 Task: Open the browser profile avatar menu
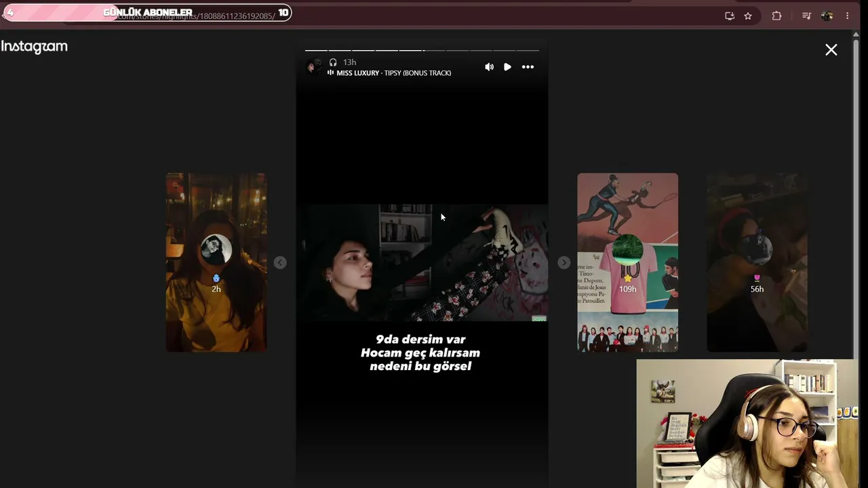(827, 16)
